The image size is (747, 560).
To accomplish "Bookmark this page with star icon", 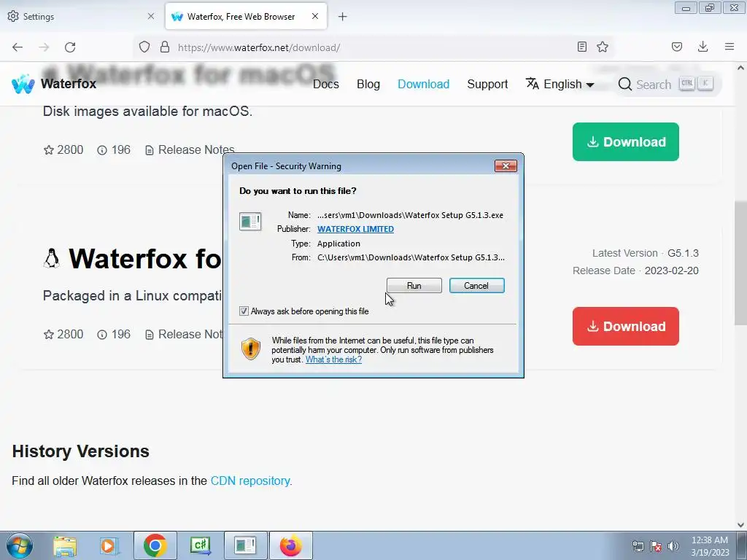I will point(603,47).
